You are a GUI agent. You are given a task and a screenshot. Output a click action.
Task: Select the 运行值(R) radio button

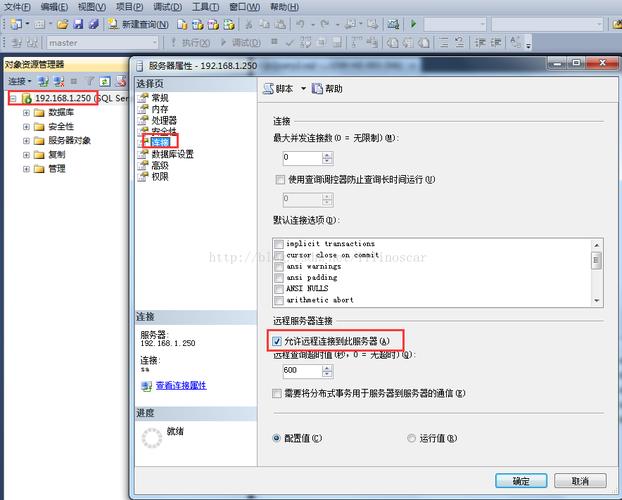[x=411, y=438]
